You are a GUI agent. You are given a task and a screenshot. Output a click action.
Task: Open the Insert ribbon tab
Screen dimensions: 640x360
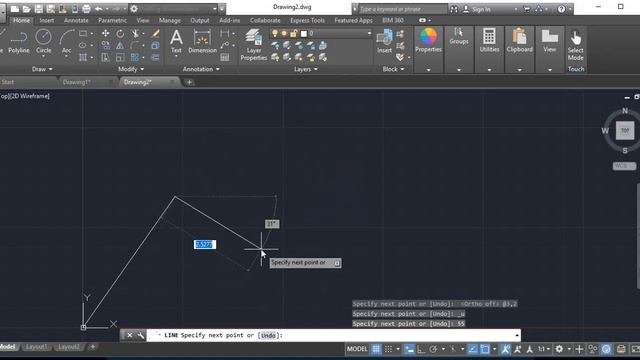(47, 20)
